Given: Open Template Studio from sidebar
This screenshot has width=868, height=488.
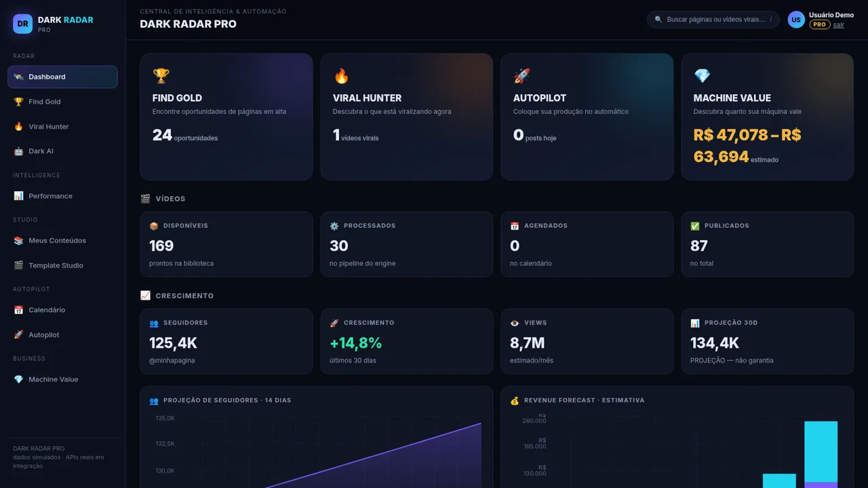Looking at the screenshot, I should (62, 266).
